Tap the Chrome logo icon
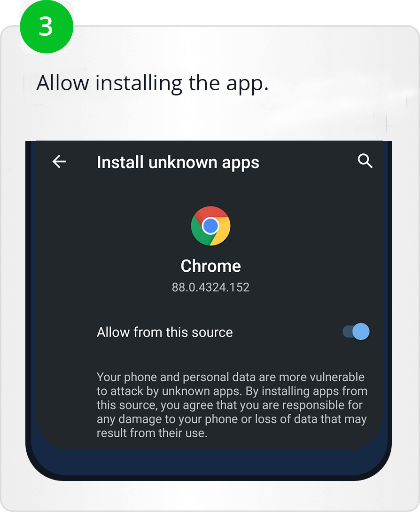The width and height of the screenshot is (420, 512). click(x=210, y=226)
